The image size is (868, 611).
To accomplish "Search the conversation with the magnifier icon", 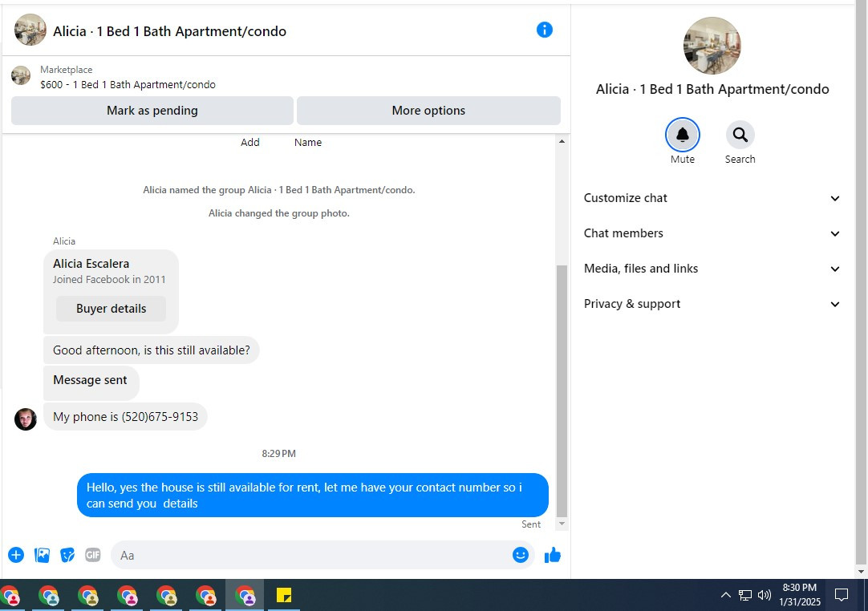I will pos(740,135).
